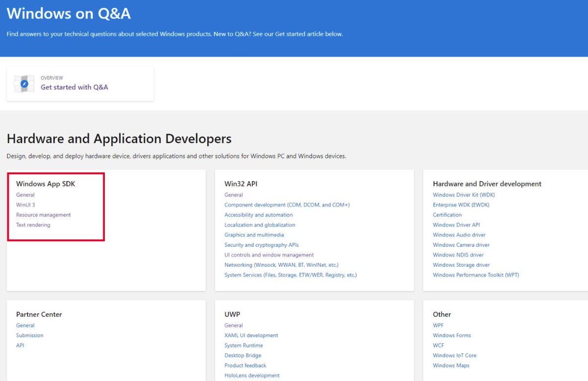
Task: Click the Windows App SDK heading
Action: tap(46, 184)
